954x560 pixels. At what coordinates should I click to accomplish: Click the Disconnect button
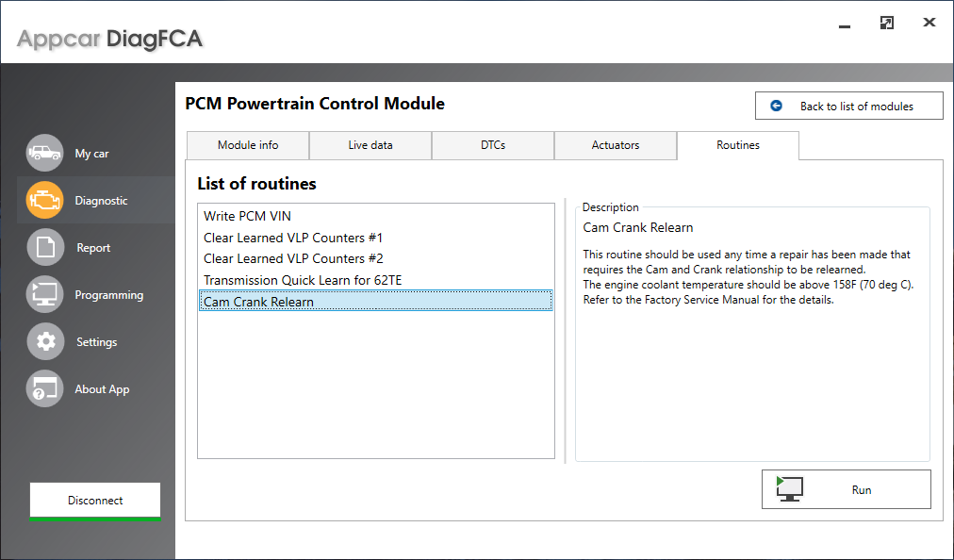(x=95, y=501)
